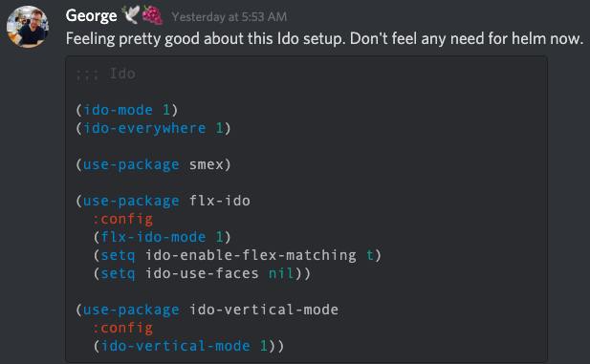Click the ':config' keyword under ido-vertical-mode

122,328
